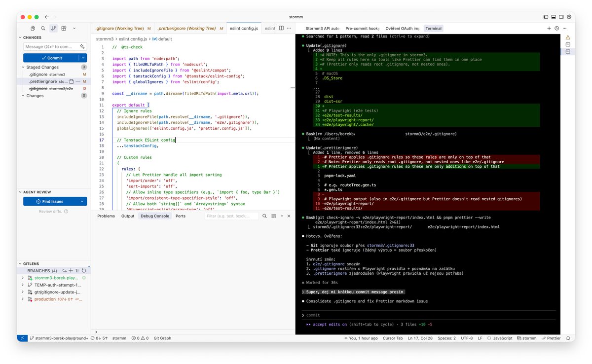Open the Commit button dropdown arrow
The image size is (592, 364).
[x=83, y=58]
